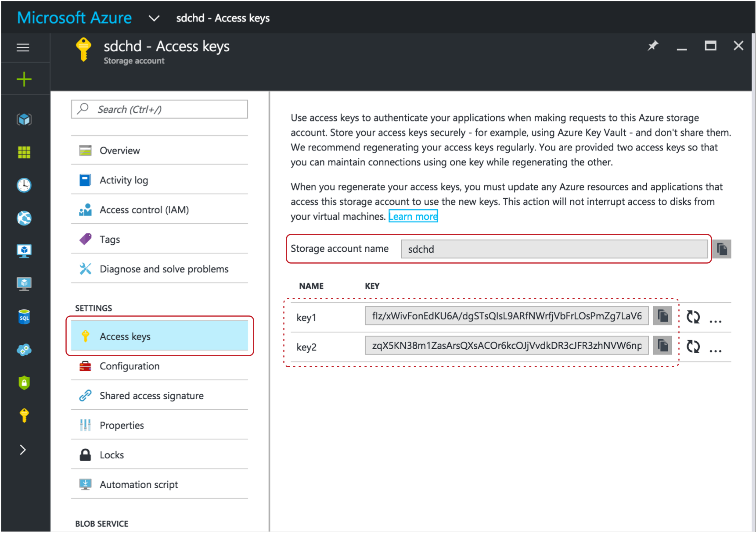Image resolution: width=756 pixels, height=533 pixels.
Task: Expand more services chevron in sidebar
Action: 23,450
